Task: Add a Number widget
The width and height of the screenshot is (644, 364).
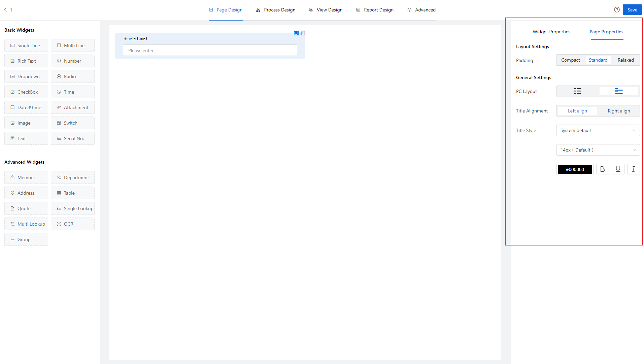Action: tap(73, 61)
